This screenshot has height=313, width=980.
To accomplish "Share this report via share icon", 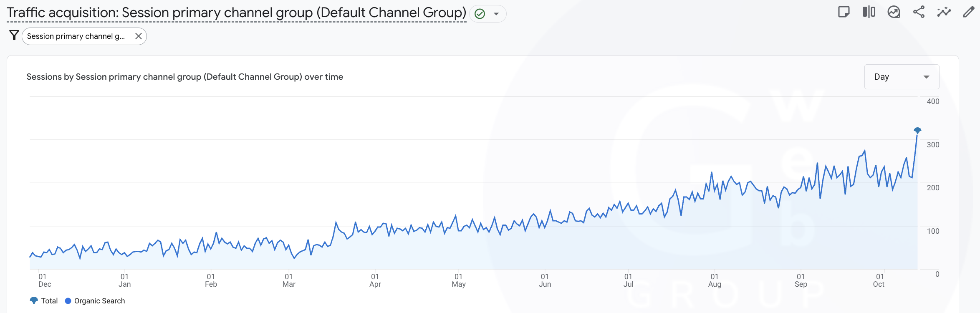I will [x=919, y=12].
